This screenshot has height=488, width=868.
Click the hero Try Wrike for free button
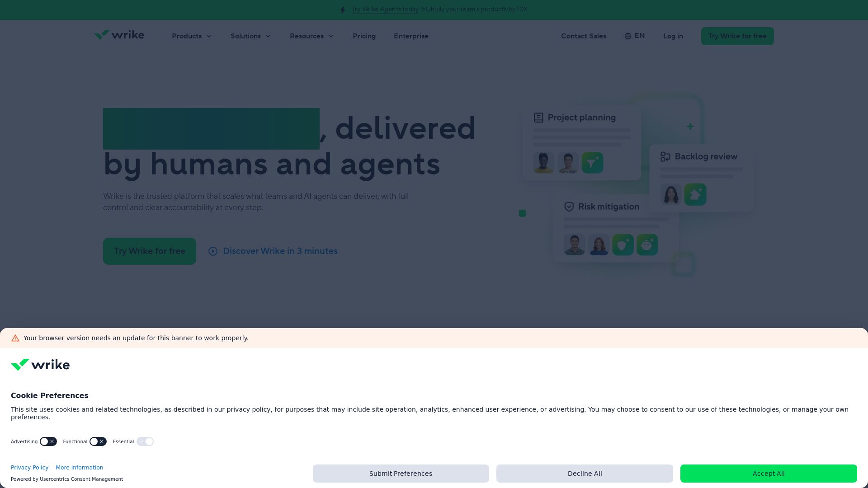click(150, 251)
